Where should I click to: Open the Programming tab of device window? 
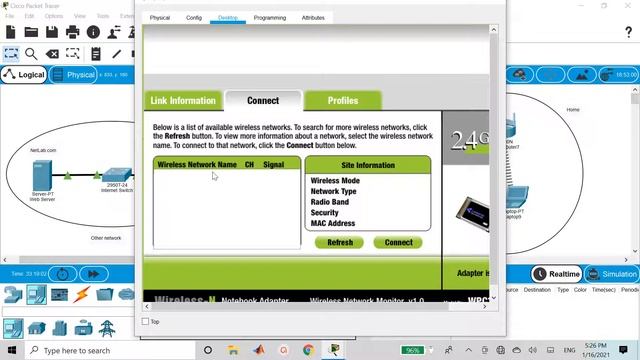point(270,18)
